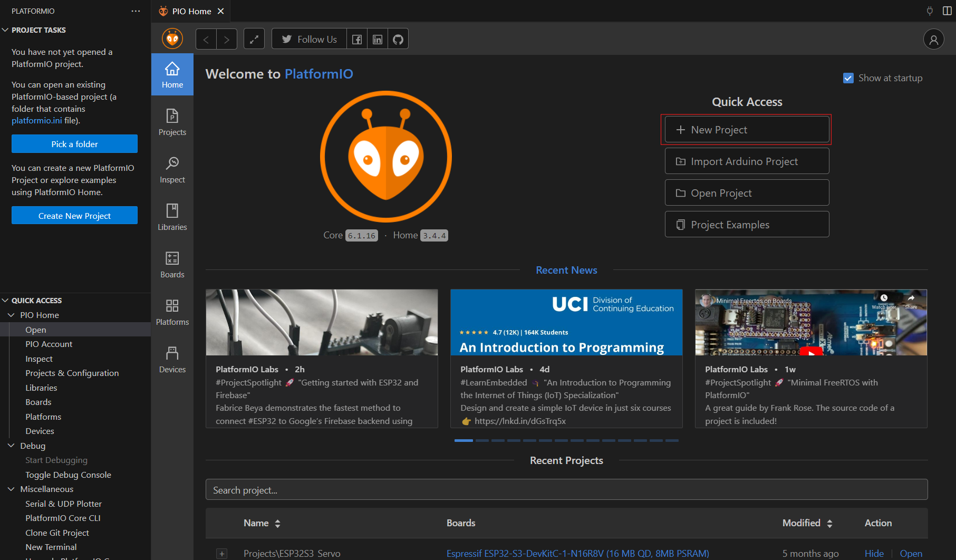Image resolution: width=956 pixels, height=560 pixels.
Task: Sort projects by Modified column arrows
Action: tap(829, 523)
